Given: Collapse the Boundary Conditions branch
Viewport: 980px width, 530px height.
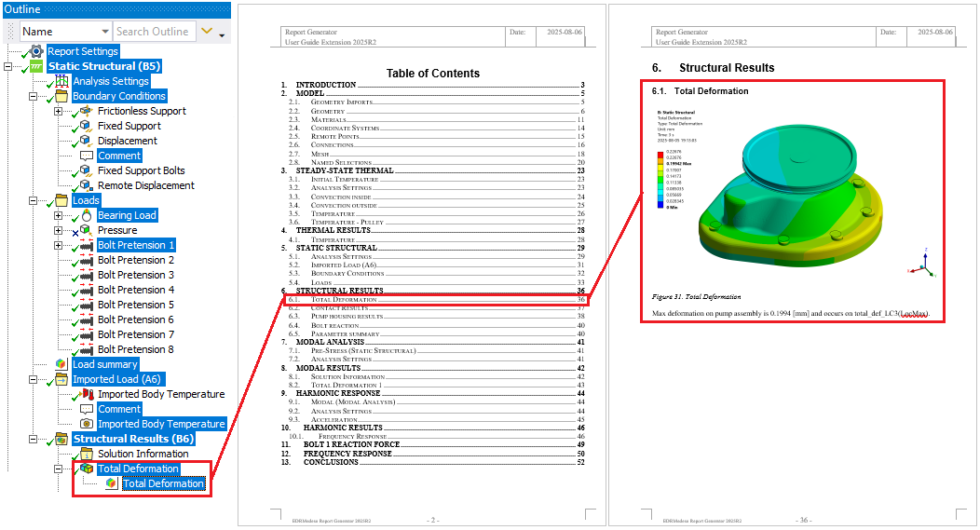Looking at the screenshot, I should click(x=33, y=96).
